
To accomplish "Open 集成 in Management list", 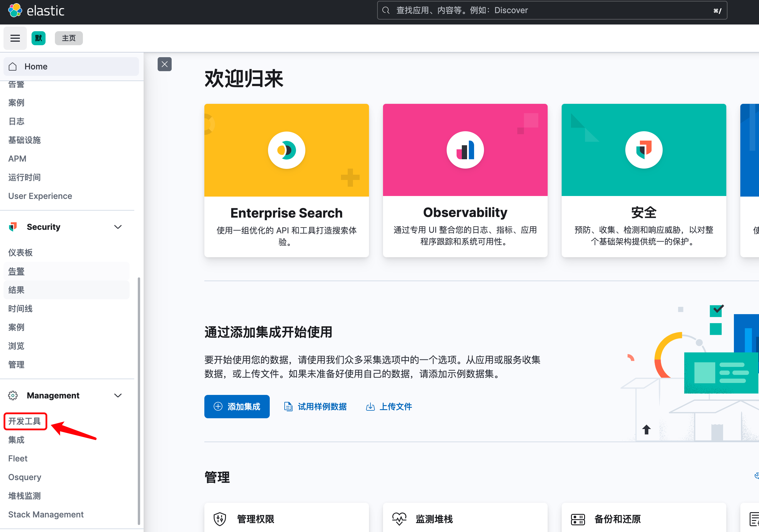I will (x=16, y=440).
